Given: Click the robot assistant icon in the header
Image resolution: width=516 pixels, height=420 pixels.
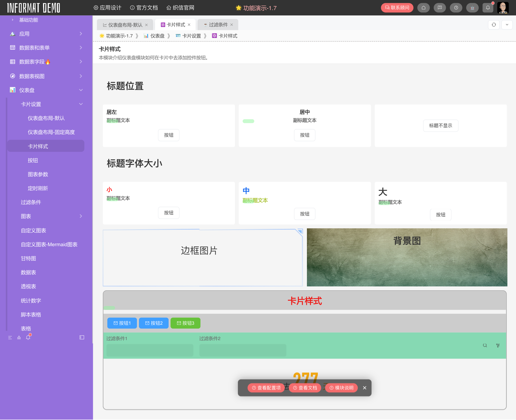Looking at the screenshot, I should pyautogui.click(x=472, y=8).
